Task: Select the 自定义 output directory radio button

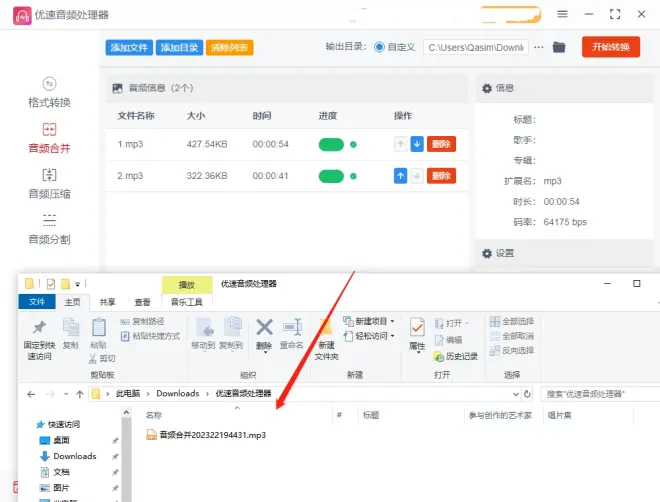Action: pos(379,47)
